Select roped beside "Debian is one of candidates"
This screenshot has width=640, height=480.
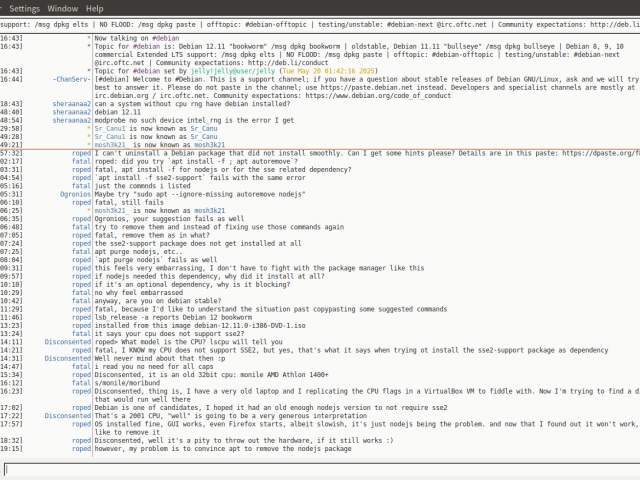click(x=81, y=408)
